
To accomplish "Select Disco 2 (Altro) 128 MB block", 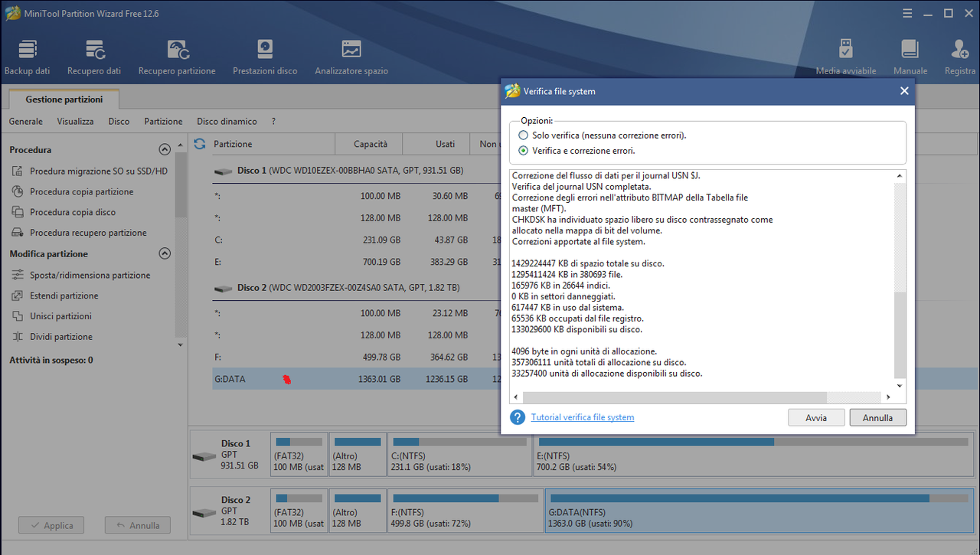I will (x=358, y=511).
